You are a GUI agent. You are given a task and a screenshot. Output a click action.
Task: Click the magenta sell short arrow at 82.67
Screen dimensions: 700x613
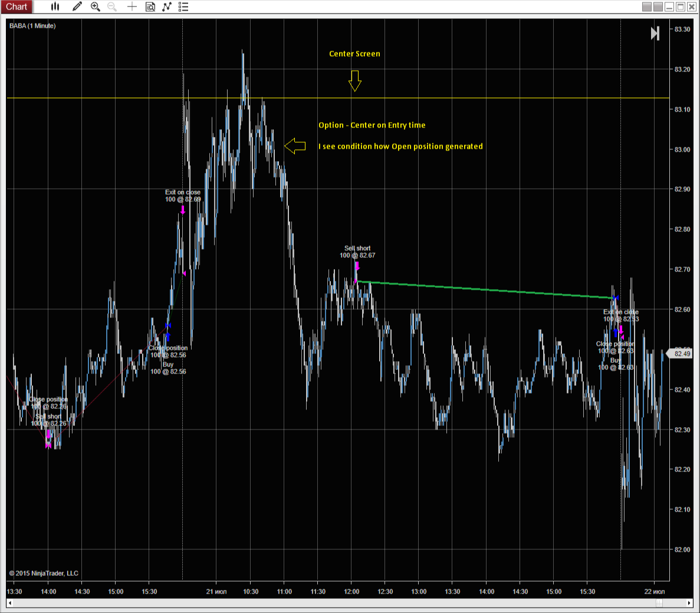[x=357, y=266]
